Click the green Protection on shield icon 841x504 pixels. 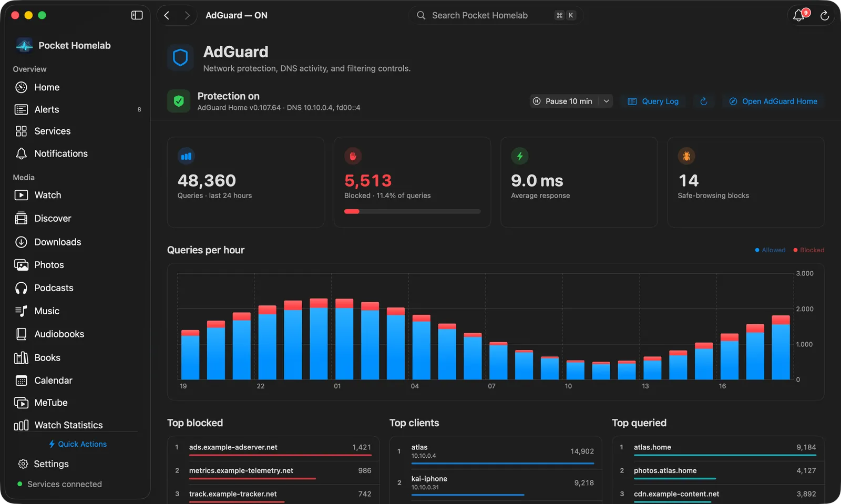(179, 101)
